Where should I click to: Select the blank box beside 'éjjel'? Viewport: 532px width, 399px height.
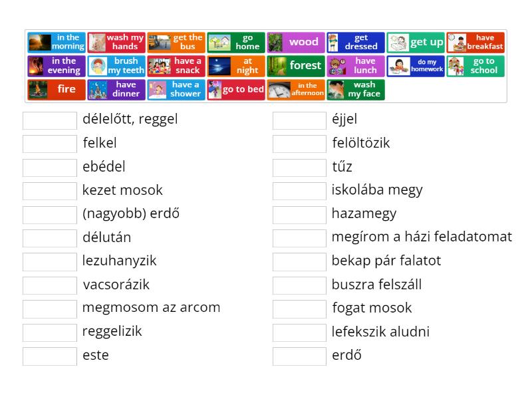[x=299, y=120]
